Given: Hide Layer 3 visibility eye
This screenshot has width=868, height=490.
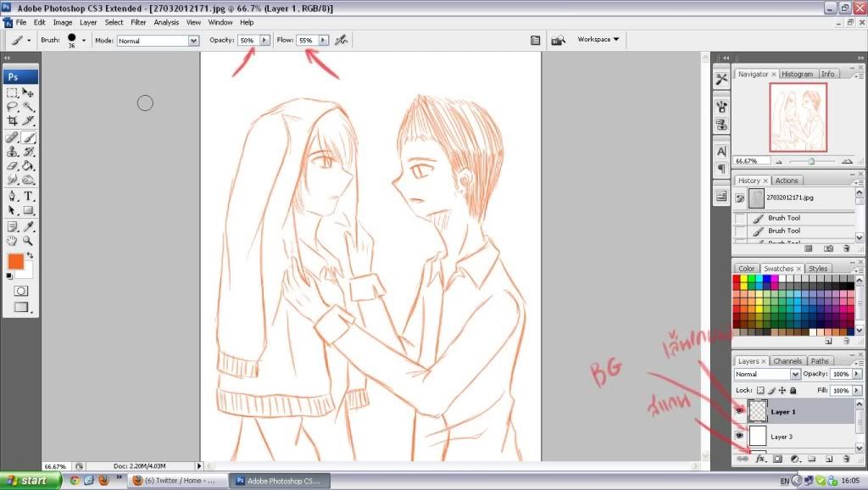Looking at the screenshot, I should pyautogui.click(x=739, y=436).
